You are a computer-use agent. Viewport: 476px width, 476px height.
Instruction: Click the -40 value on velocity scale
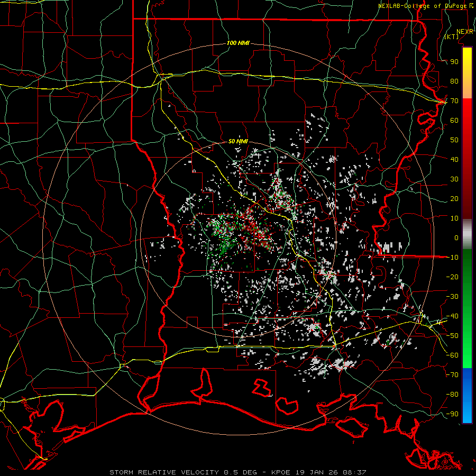point(452,316)
